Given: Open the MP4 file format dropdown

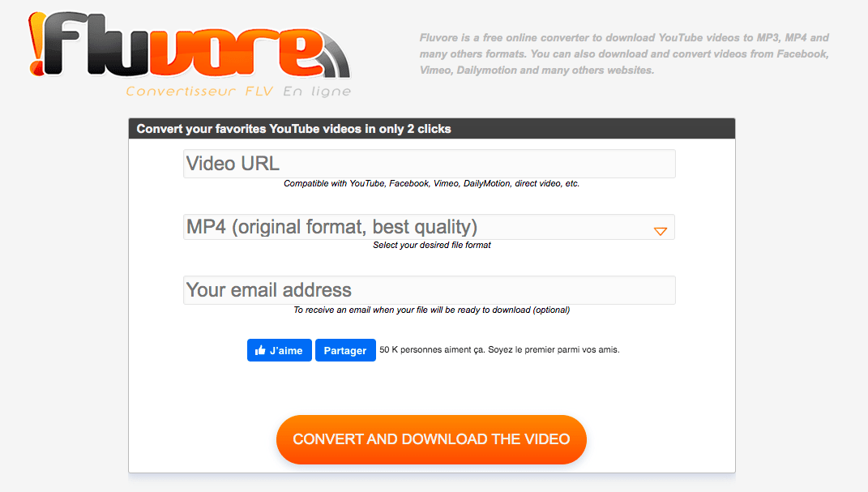Looking at the screenshot, I should pyautogui.click(x=429, y=227).
